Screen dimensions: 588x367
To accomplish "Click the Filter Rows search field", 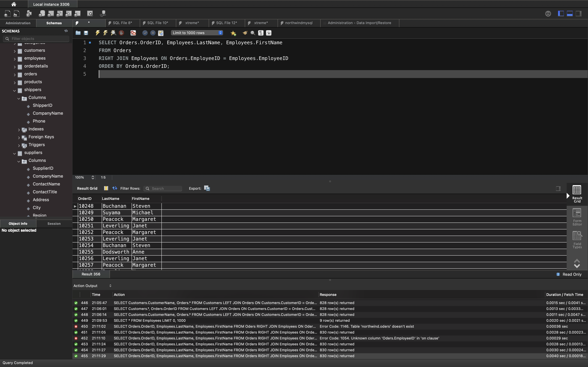I will 165,189.
